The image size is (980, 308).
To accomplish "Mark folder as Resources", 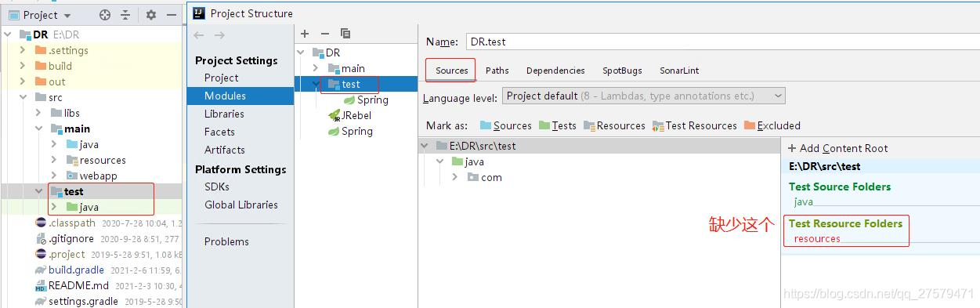I will [614, 125].
